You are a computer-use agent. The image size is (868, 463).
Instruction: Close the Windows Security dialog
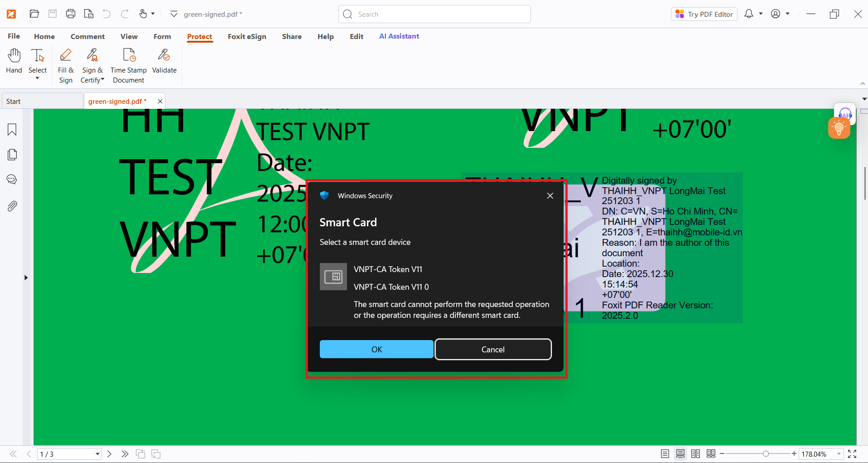550,195
